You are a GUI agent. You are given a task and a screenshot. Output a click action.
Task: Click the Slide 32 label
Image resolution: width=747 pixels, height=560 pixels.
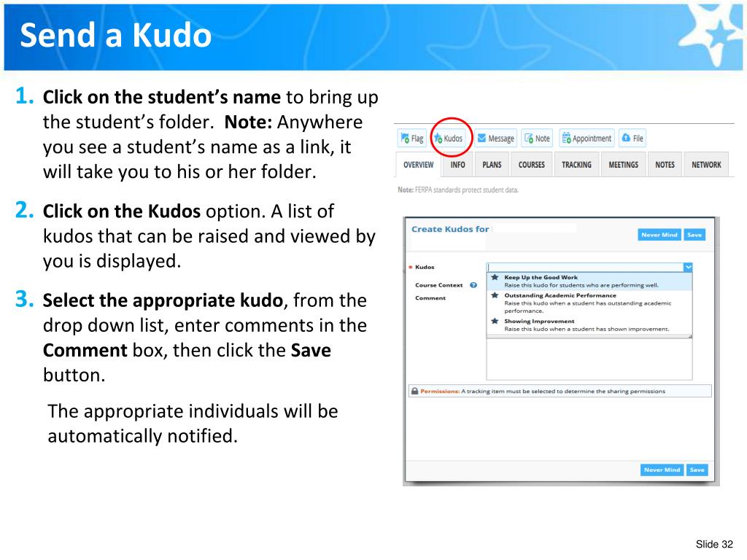click(x=714, y=544)
